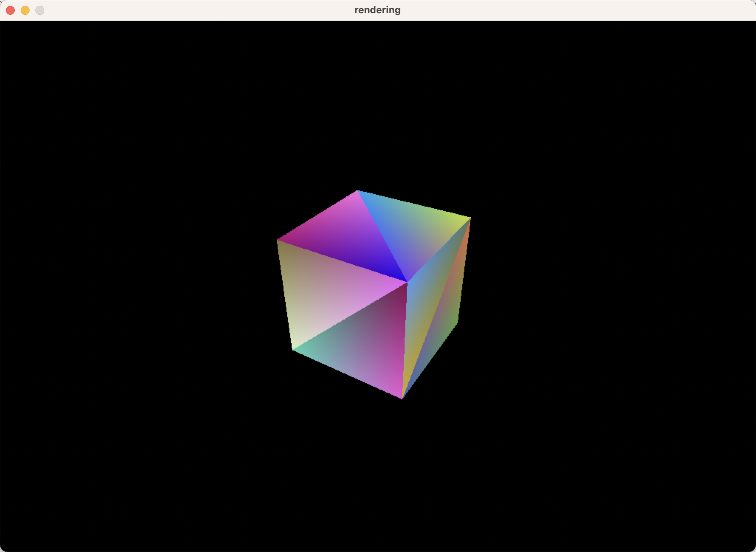Click the diagonal edge splitting the top face
This screenshot has width=756, height=552.
[x=382, y=236]
